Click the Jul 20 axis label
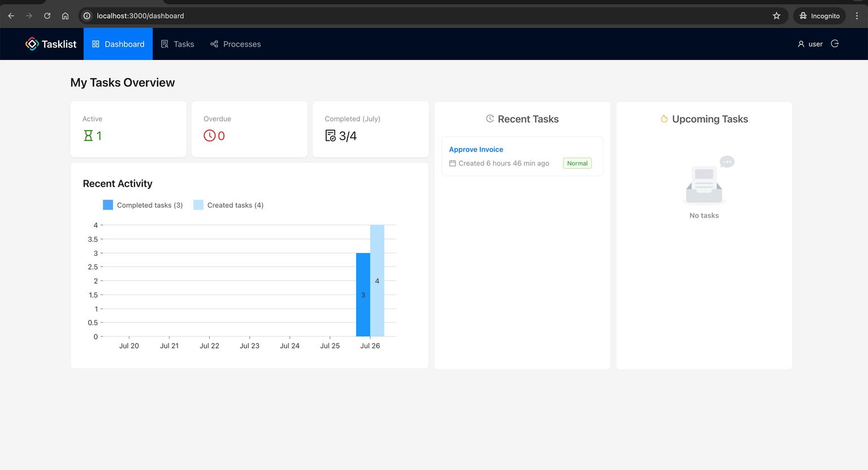 point(129,346)
